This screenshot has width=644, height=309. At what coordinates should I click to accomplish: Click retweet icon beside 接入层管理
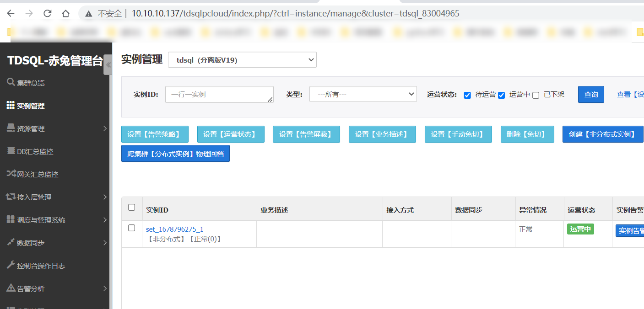[x=11, y=197]
